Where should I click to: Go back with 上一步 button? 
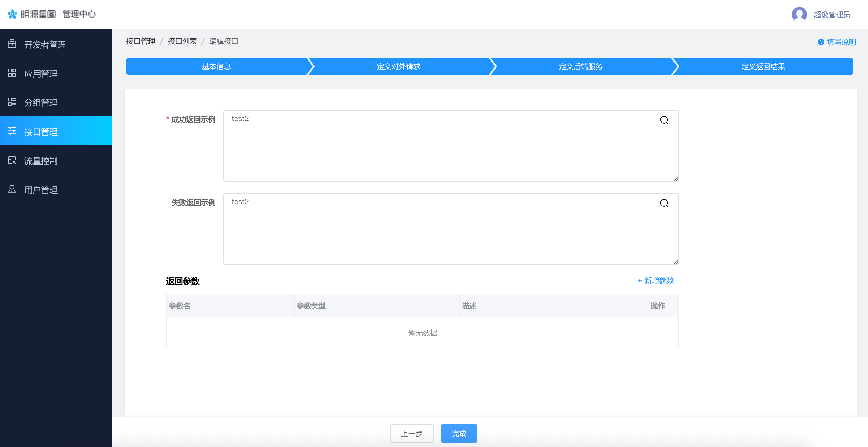(411, 433)
